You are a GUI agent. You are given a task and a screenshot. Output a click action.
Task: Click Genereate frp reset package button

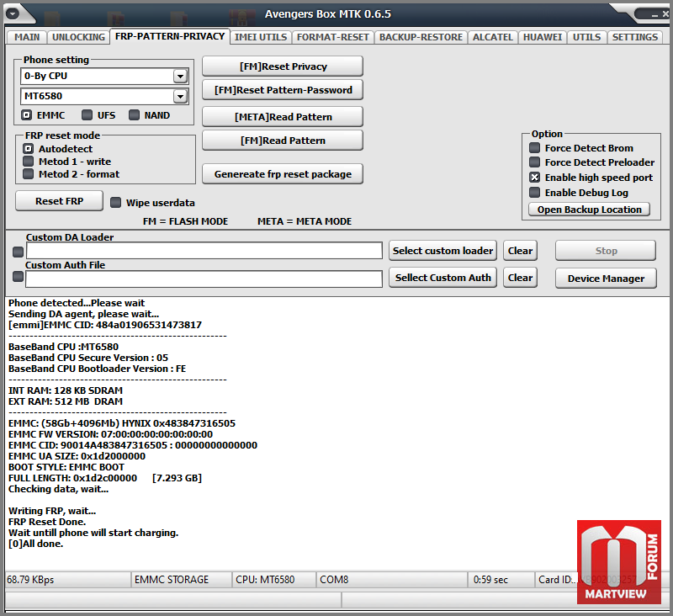[283, 174]
